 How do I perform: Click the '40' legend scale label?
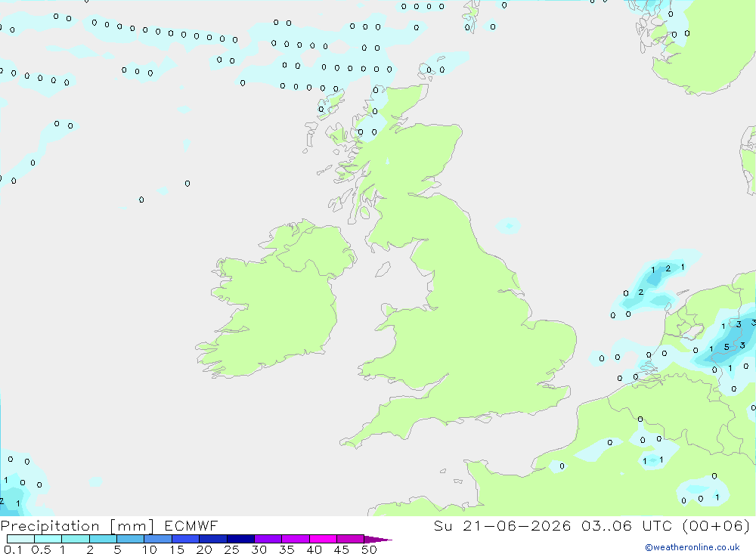(314, 549)
